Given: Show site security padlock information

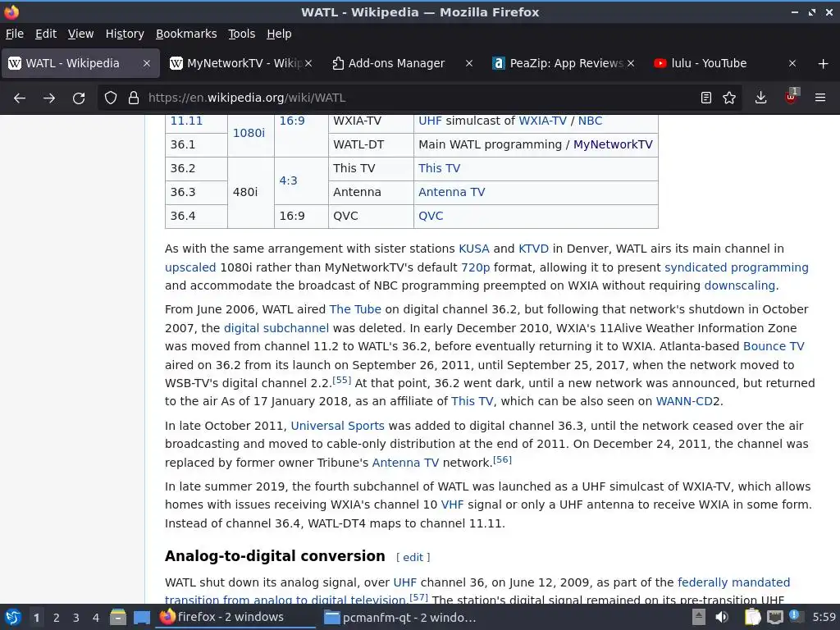Looking at the screenshot, I should (134, 98).
